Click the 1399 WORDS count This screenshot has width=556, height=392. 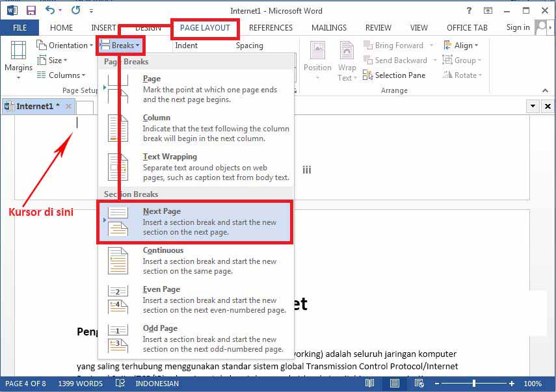[80, 384]
